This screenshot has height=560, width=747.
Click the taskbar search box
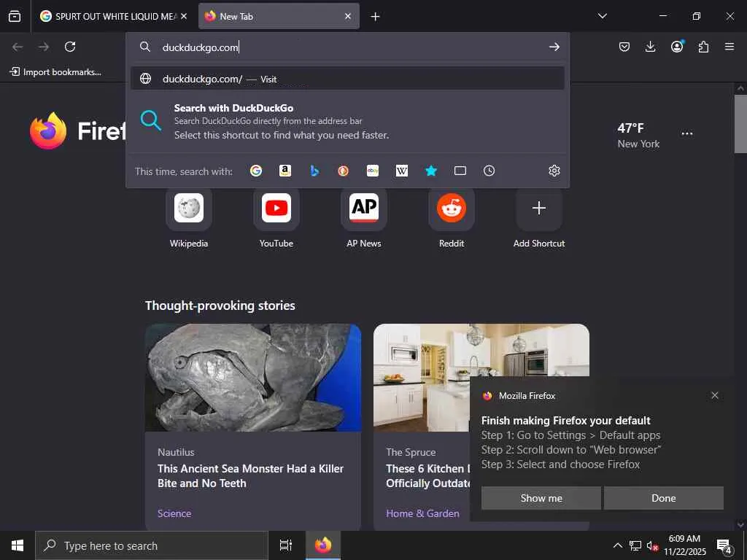(152, 545)
